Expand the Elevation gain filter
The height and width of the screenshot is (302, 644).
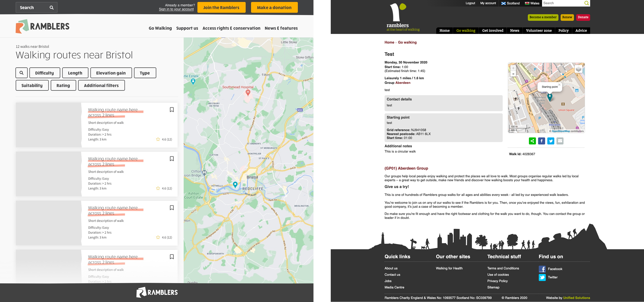(111, 73)
